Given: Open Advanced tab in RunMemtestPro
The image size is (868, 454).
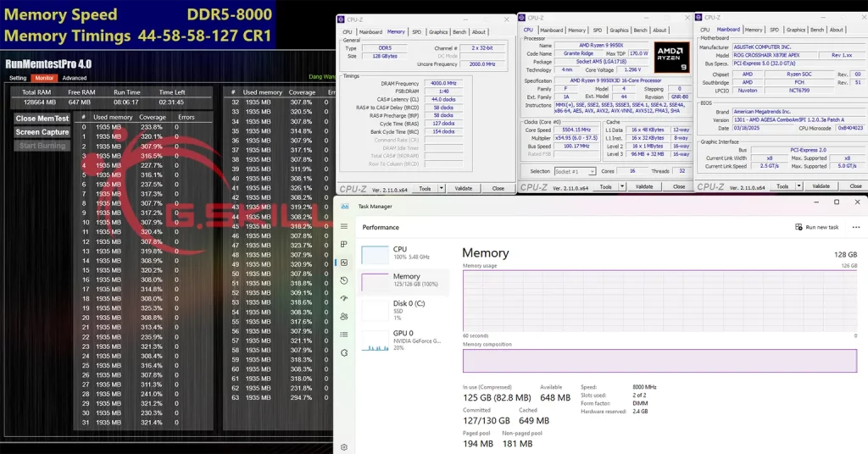Looking at the screenshot, I should tap(75, 78).
